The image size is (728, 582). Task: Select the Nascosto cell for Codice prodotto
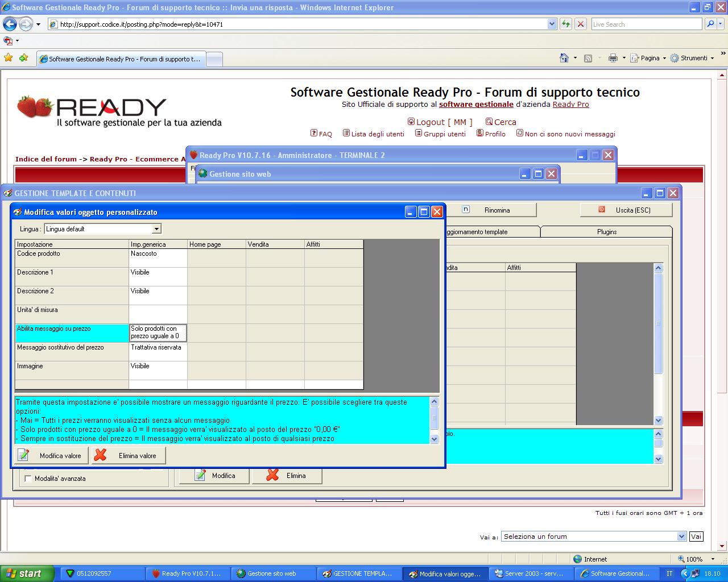(158, 258)
